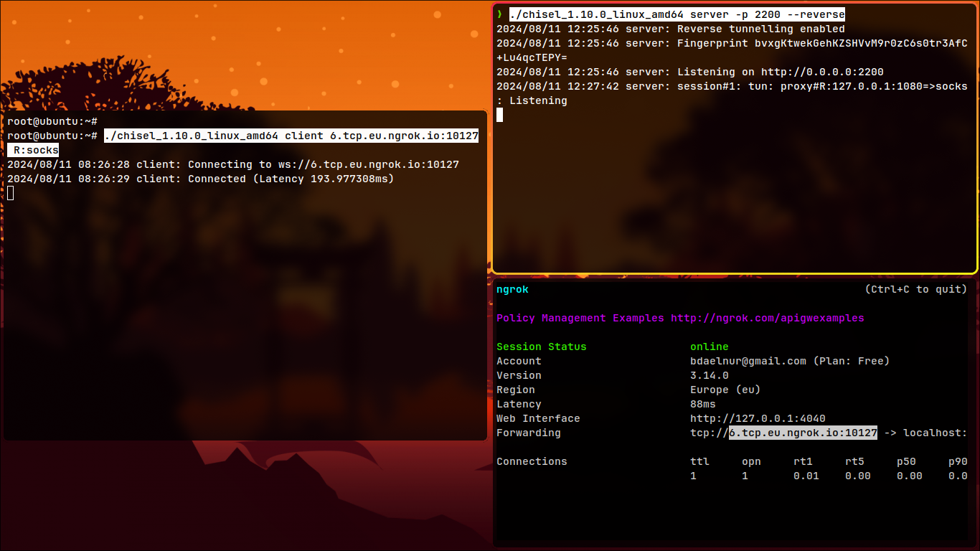Click the 'Reverse tunnelling enabled' log line

(x=760, y=29)
